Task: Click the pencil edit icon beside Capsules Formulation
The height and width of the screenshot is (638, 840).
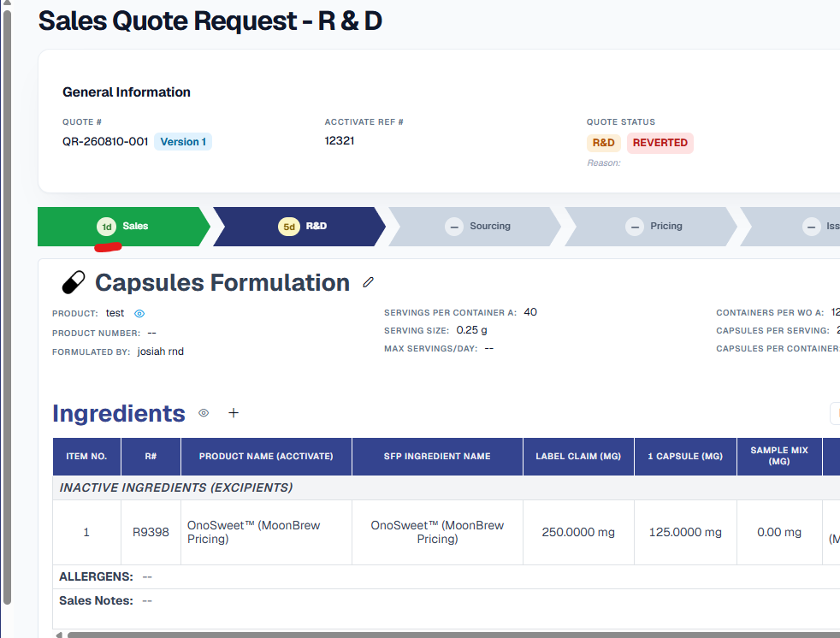Action: [x=368, y=282]
